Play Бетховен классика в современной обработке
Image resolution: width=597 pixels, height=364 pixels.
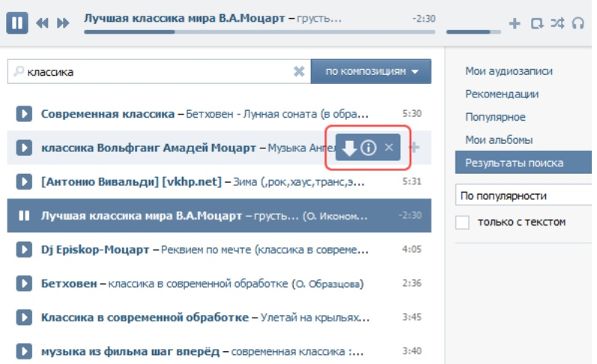pyautogui.click(x=24, y=284)
